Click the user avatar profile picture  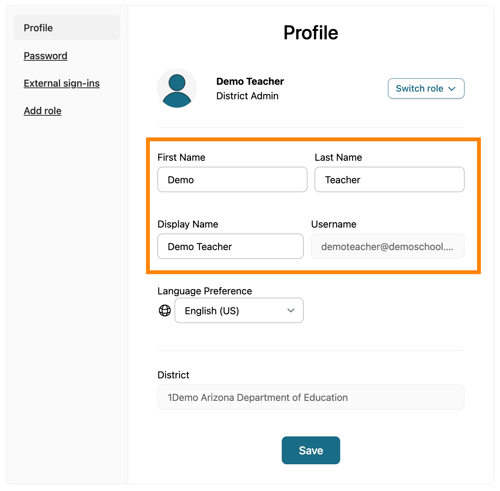[177, 89]
